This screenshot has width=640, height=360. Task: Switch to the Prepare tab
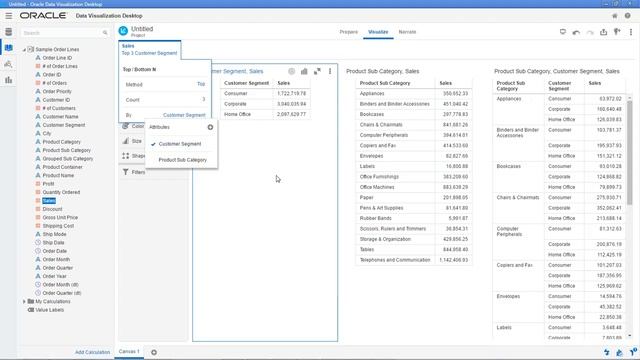tap(349, 32)
